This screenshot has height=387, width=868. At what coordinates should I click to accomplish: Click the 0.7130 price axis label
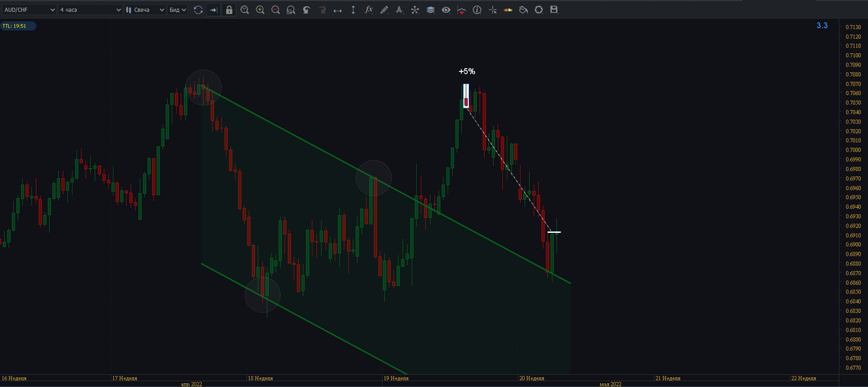853,27
